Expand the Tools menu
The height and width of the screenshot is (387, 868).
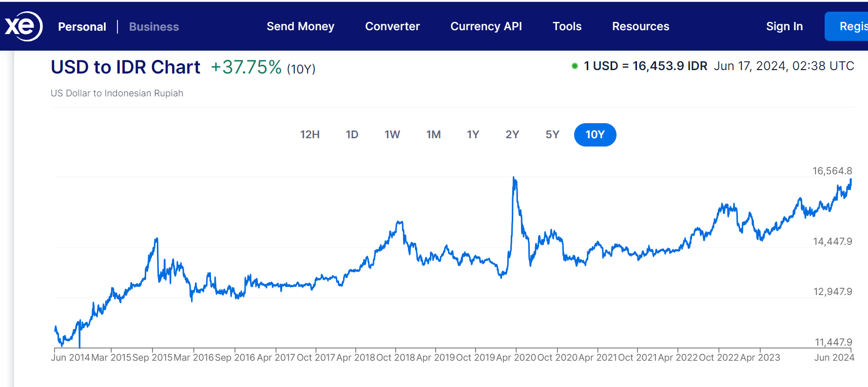(x=567, y=26)
